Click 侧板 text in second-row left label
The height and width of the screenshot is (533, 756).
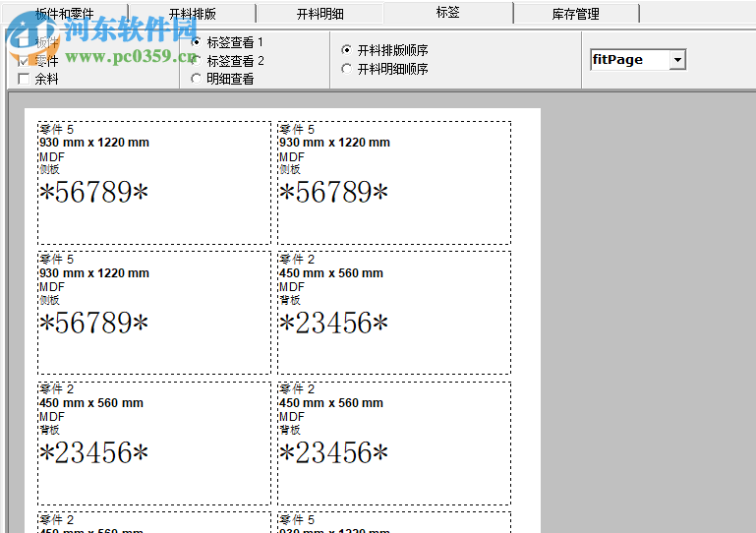(x=50, y=300)
